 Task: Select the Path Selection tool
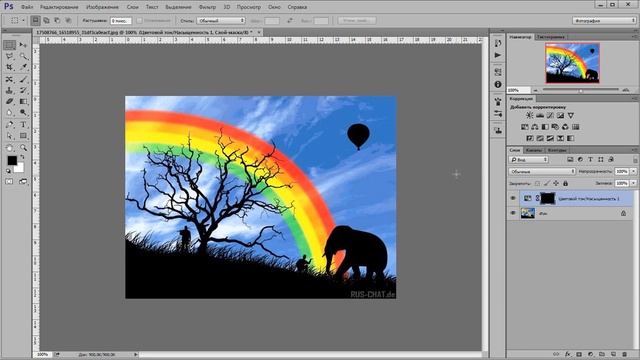point(9,136)
